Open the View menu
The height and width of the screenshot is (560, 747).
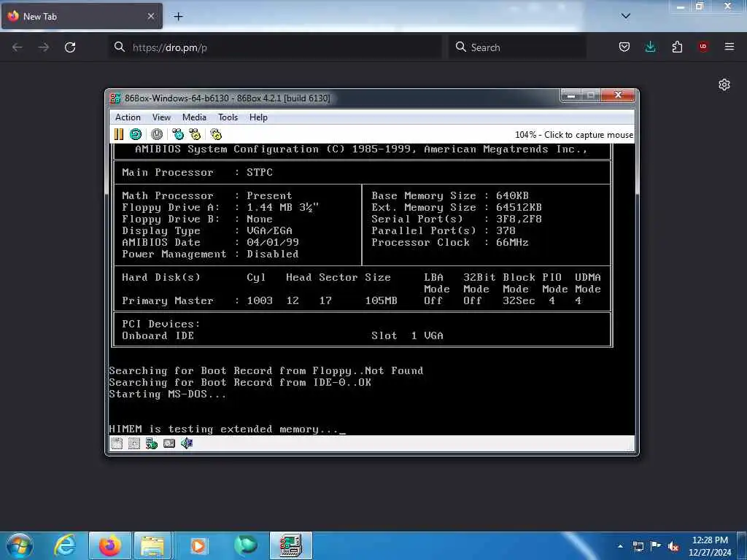(161, 117)
